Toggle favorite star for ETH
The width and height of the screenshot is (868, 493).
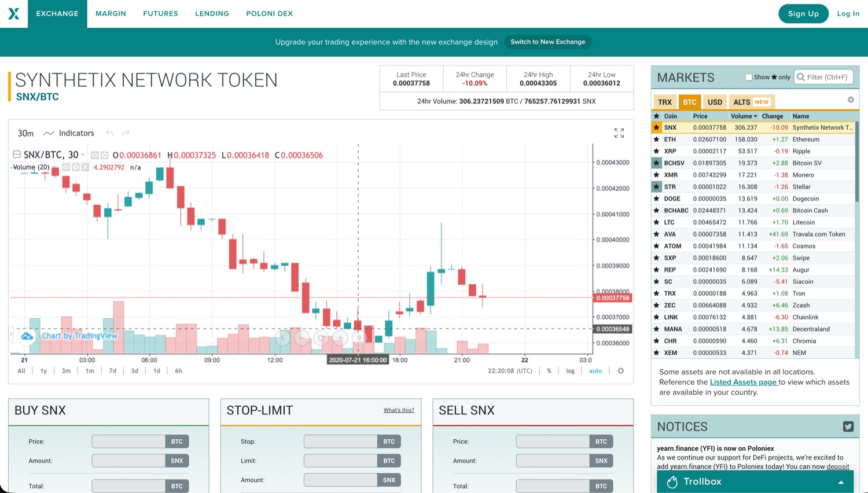point(656,139)
